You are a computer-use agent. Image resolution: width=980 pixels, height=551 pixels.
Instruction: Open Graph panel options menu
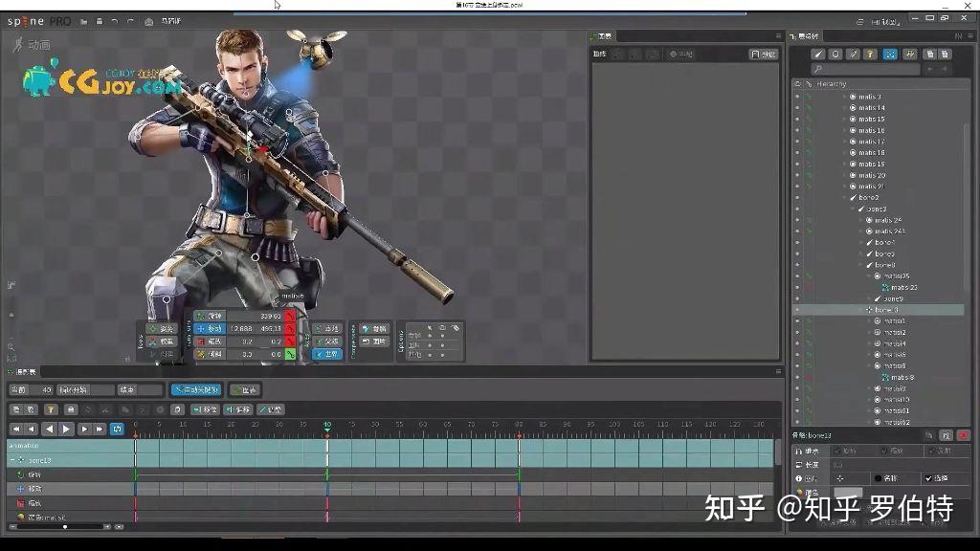point(778,36)
